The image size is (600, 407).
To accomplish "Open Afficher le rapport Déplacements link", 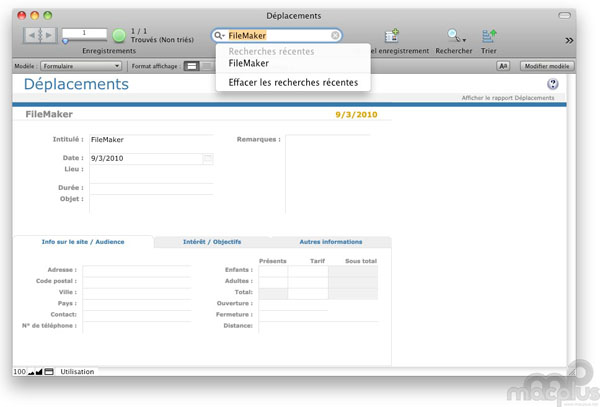I will 507,98.
